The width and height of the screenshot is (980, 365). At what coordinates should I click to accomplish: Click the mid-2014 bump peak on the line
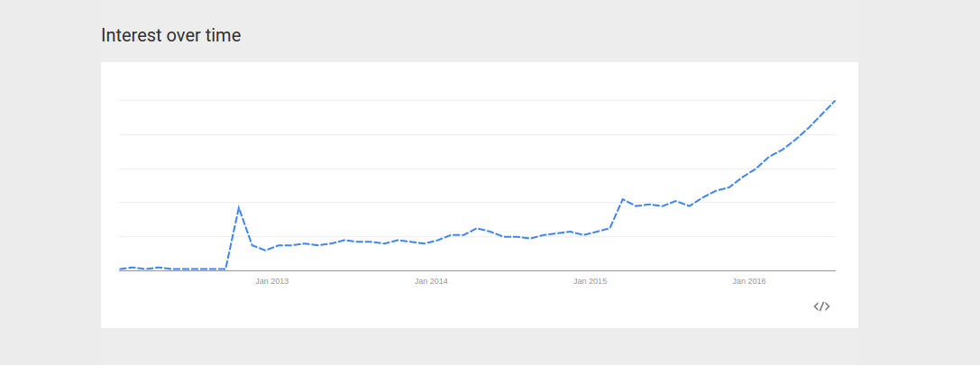[x=477, y=228]
